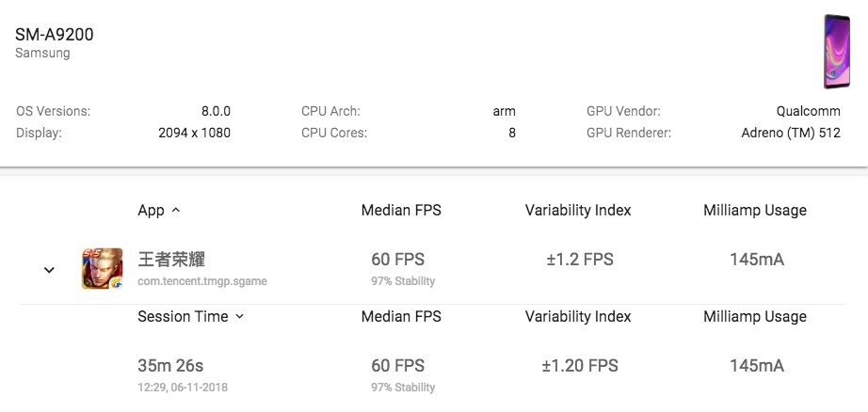The height and width of the screenshot is (412, 868).
Task: Click the session's ±1.20 FPS value
Action: [579, 366]
